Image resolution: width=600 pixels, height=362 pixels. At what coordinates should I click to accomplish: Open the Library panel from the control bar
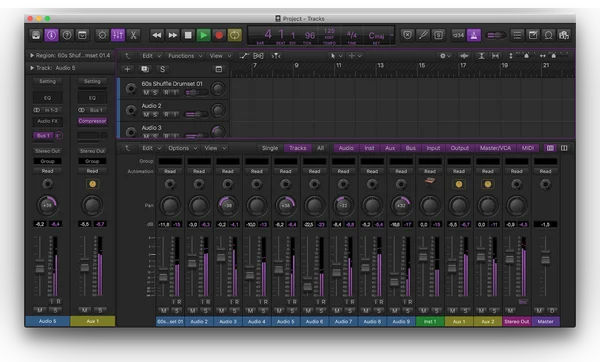[36, 35]
